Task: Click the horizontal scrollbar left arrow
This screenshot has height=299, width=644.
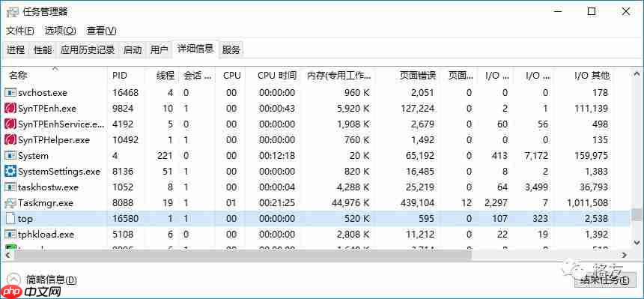Action: [x=7, y=255]
